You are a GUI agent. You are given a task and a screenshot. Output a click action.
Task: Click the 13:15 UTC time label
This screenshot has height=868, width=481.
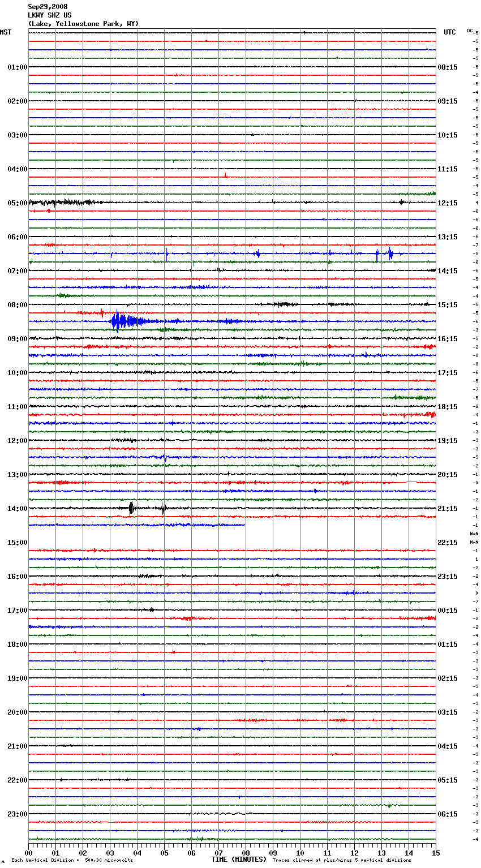tap(448, 237)
